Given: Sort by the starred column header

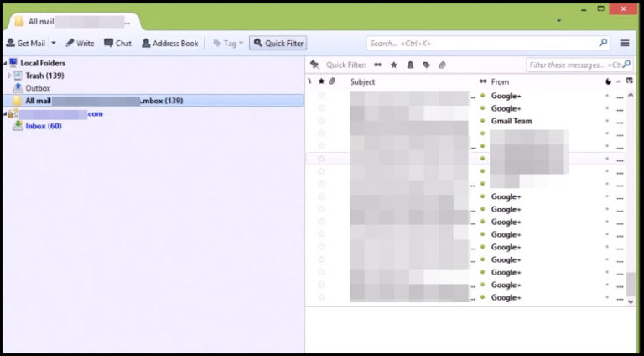Looking at the screenshot, I should click(321, 81).
